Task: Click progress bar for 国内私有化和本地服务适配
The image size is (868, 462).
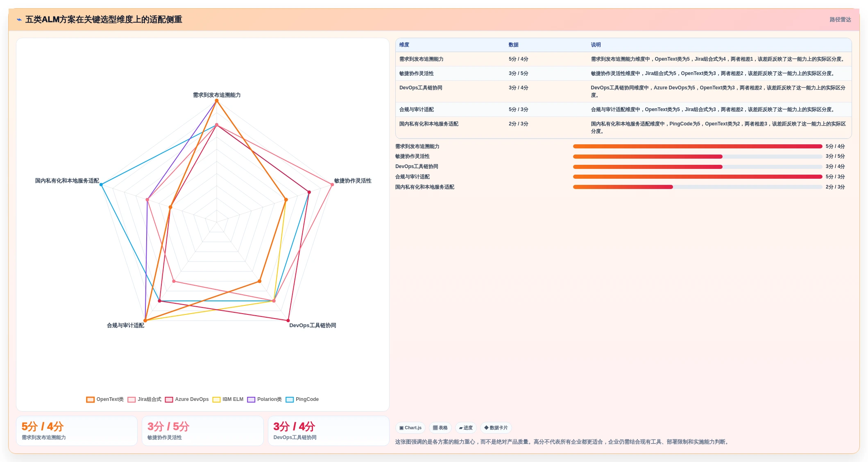Action: tap(698, 187)
